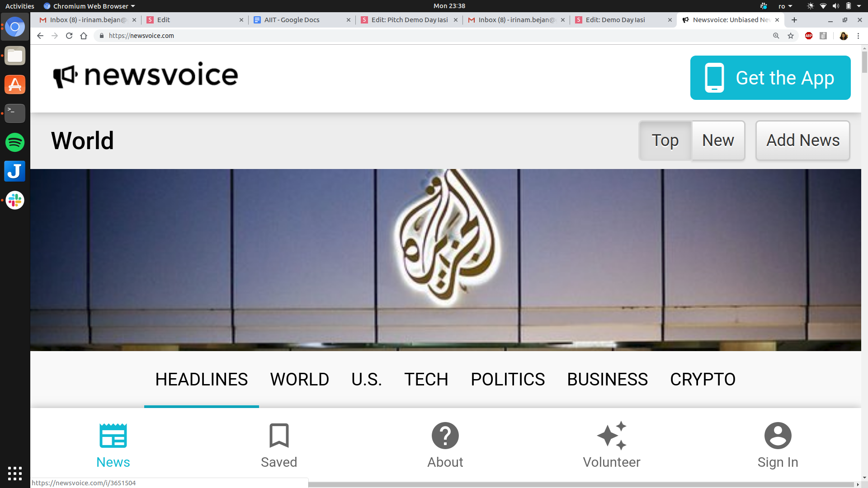Reload the page
Screen dimensions: 868x488
click(x=69, y=36)
